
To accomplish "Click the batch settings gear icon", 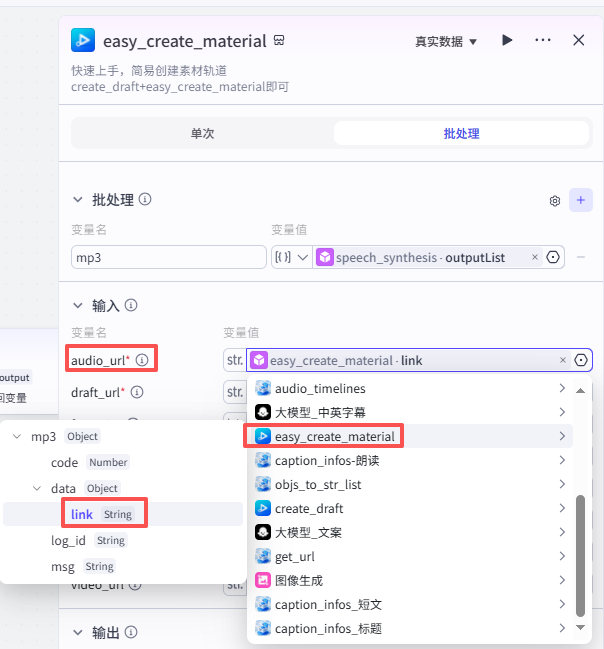I will click(555, 201).
